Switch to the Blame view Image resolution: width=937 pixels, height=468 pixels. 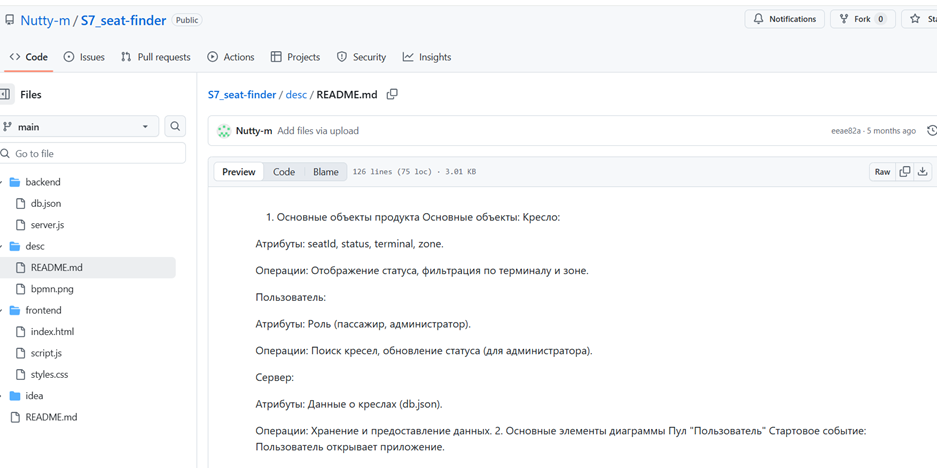325,172
